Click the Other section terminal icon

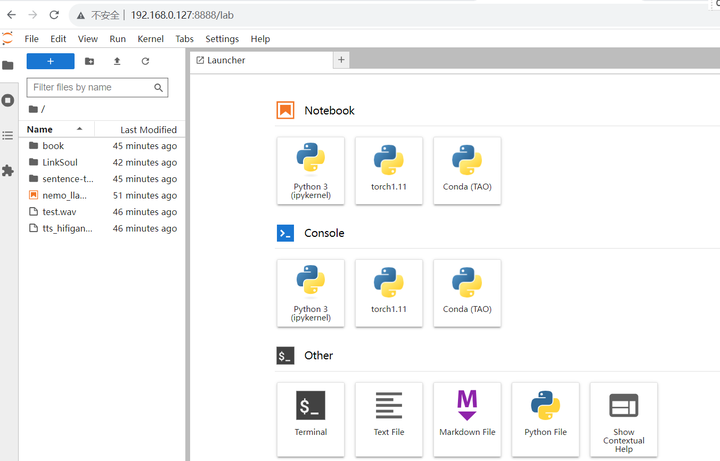(285, 356)
